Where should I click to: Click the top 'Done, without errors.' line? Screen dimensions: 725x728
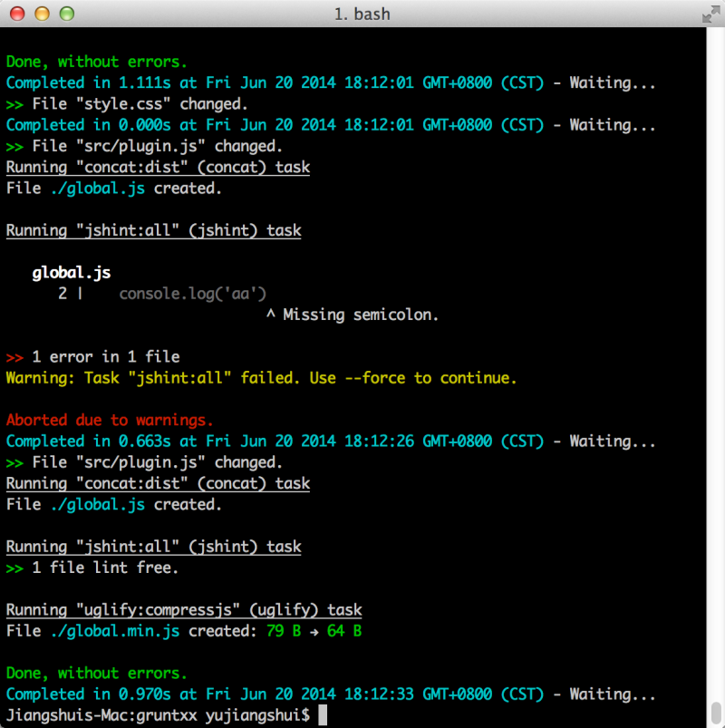[97, 62]
